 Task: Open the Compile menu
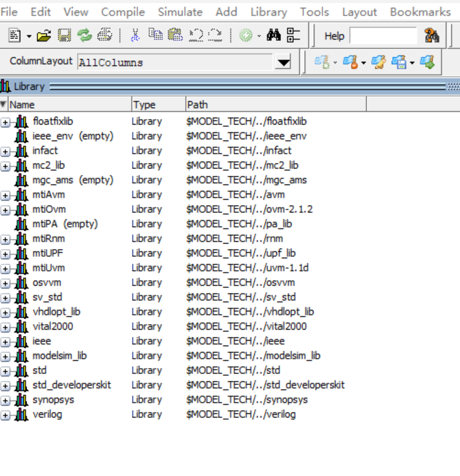tap(123, 12)
